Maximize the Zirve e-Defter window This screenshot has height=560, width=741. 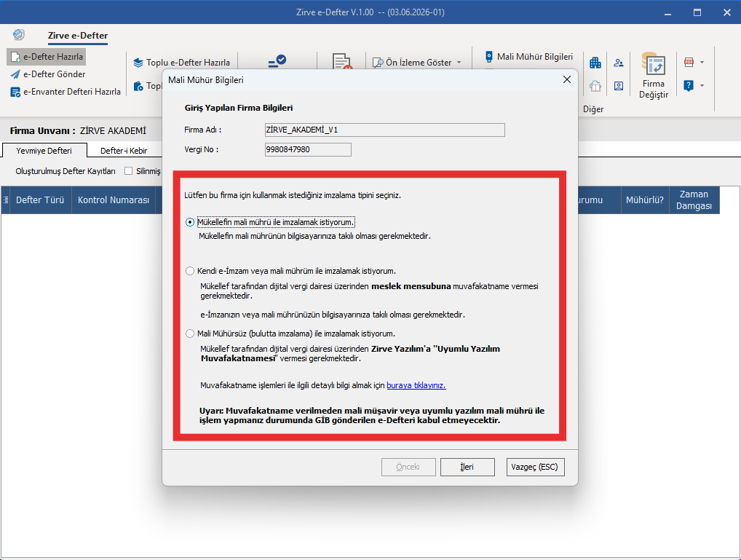coord(697,13)
